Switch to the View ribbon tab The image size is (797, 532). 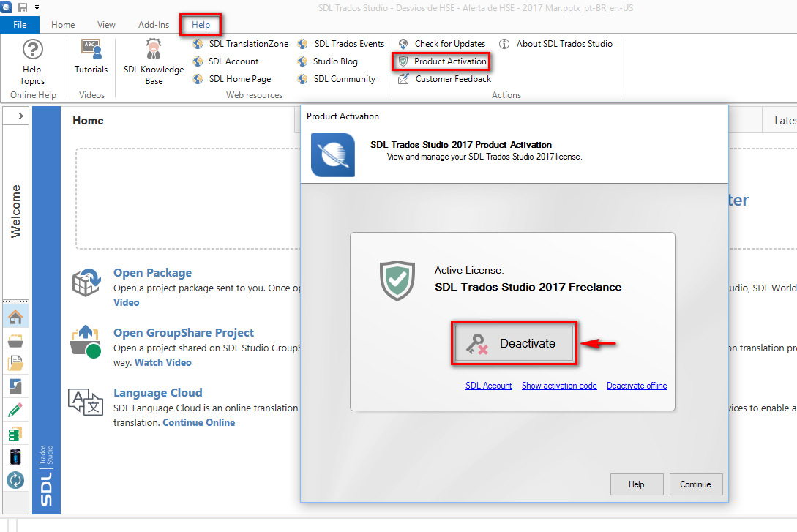106,24
